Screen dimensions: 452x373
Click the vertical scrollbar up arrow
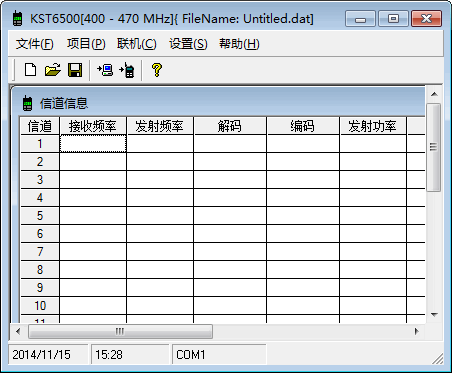click(434, 94)
